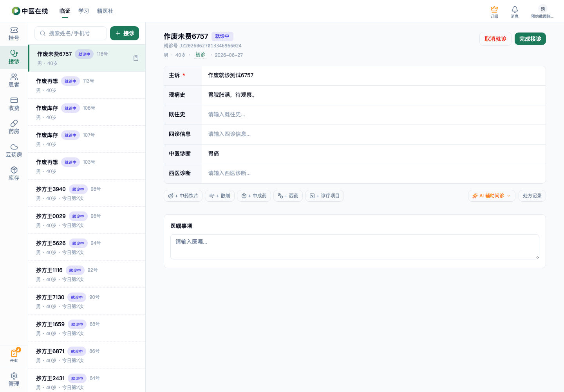This screenshot has width=564, height=392.
Task: Open the 患者 patients sidebar icon
Action: [x=14, y=81]
